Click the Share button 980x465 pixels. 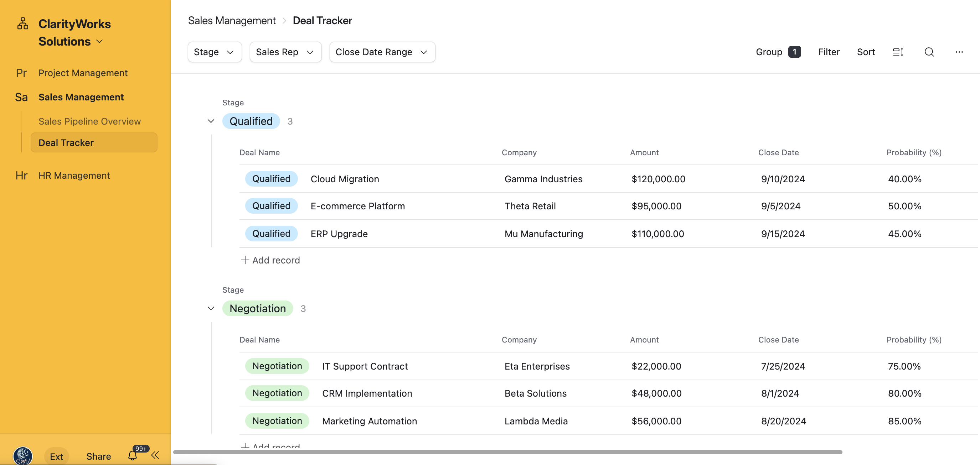point(98,456)
